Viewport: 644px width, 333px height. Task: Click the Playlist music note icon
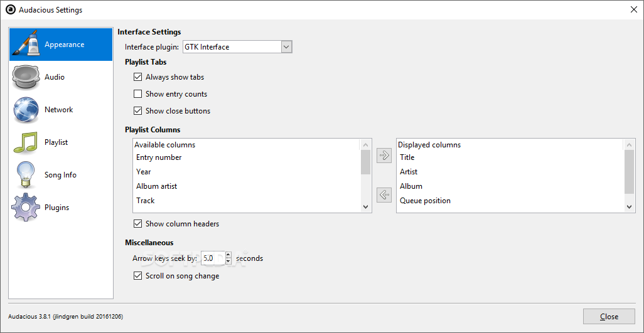(x=26, y=142)
